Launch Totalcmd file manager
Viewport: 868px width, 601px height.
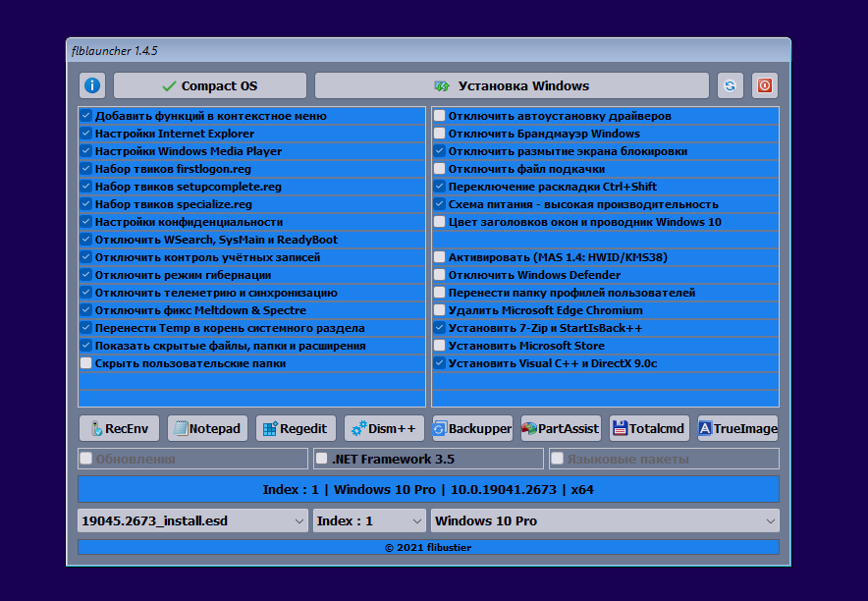click(649, 428)
